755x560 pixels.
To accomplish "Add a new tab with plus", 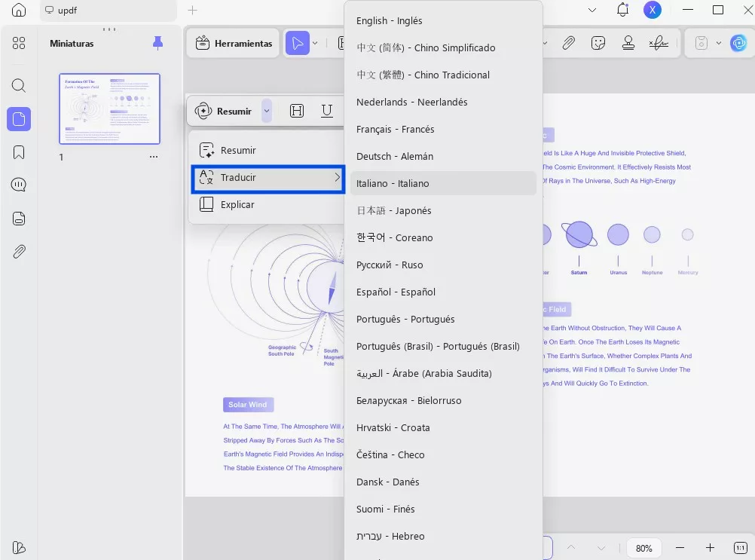I will 193,10.
